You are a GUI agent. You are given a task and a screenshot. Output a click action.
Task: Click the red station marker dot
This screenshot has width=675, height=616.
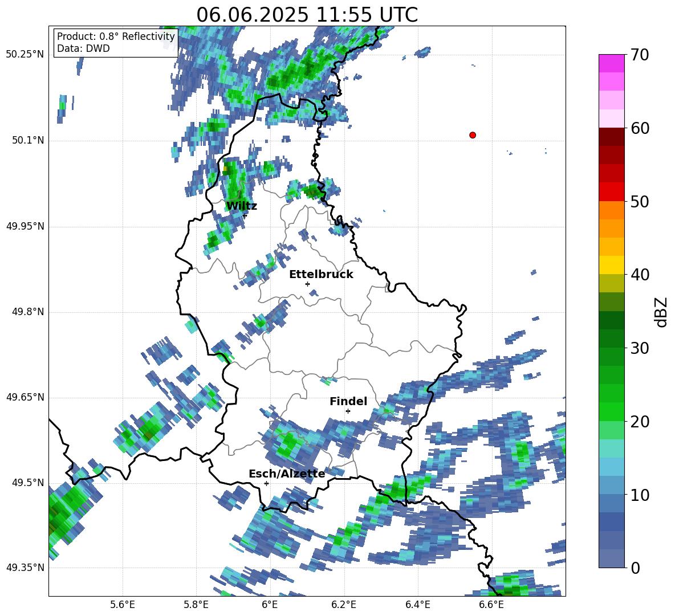(473, 135)
